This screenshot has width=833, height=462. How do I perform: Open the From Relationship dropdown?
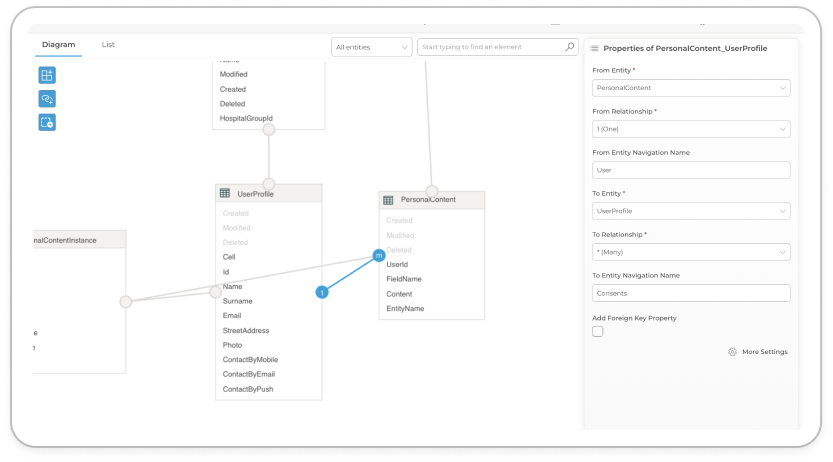click(691, 129)
